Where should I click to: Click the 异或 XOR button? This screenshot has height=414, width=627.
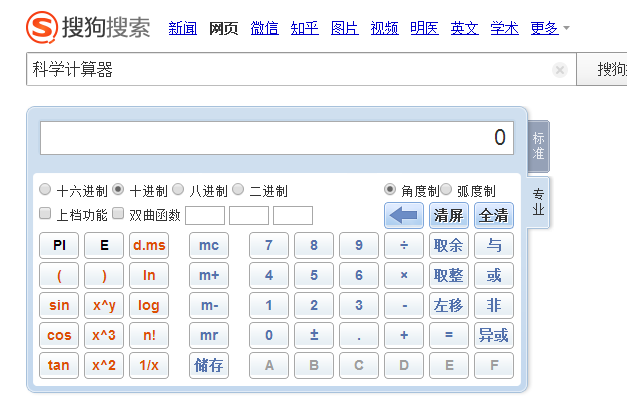[x=494, y=335]
